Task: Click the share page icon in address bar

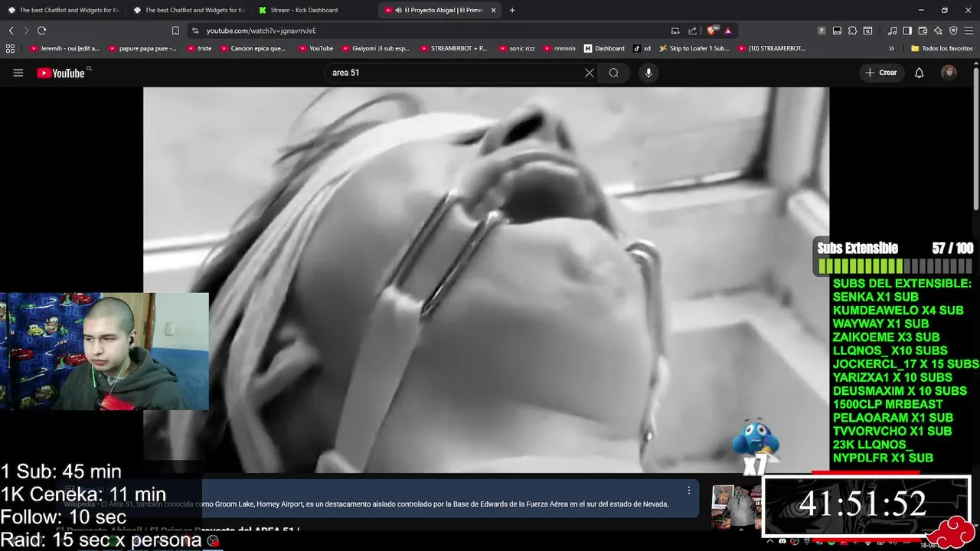Action: coord(693,31)
